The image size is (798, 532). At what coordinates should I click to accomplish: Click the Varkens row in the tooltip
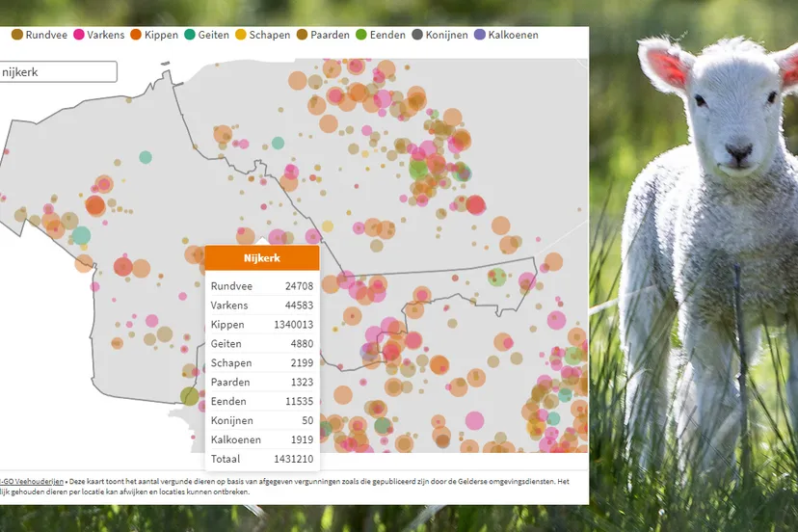click(x=262, y=306)
